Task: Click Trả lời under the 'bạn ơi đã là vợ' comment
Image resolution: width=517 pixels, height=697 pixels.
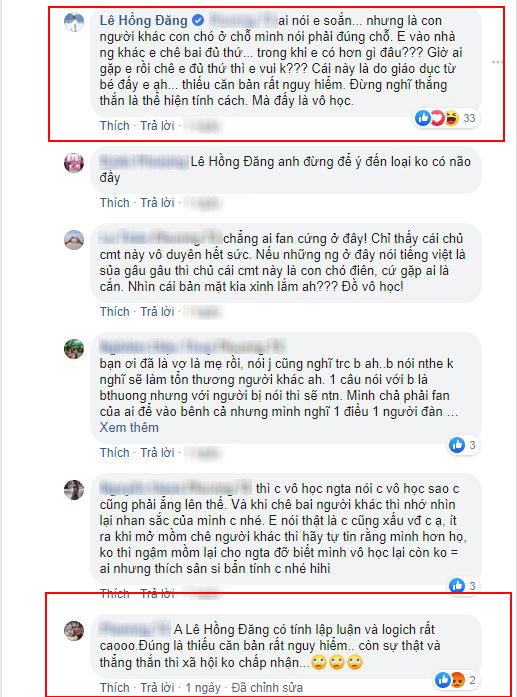Action: pos(157,453)
